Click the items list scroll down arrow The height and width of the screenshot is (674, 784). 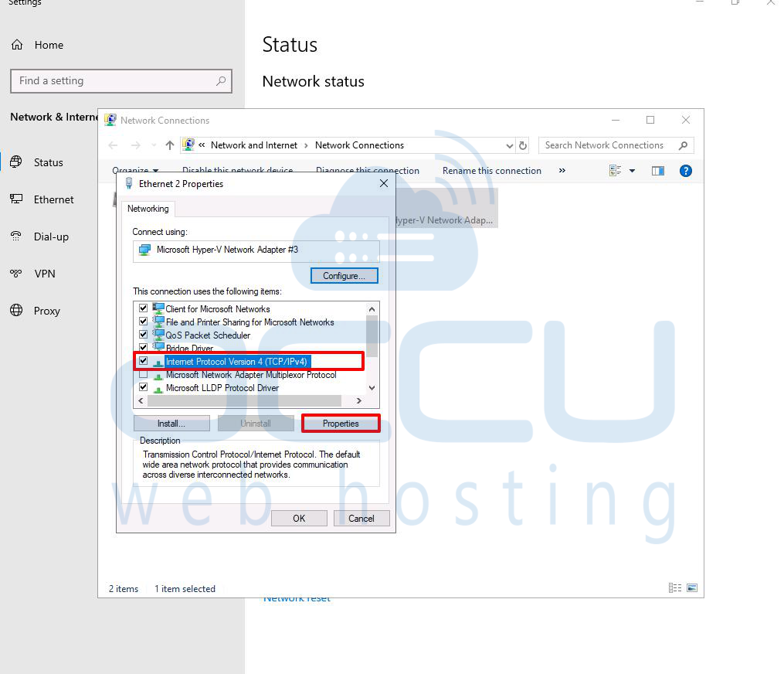tap(372, 388)
